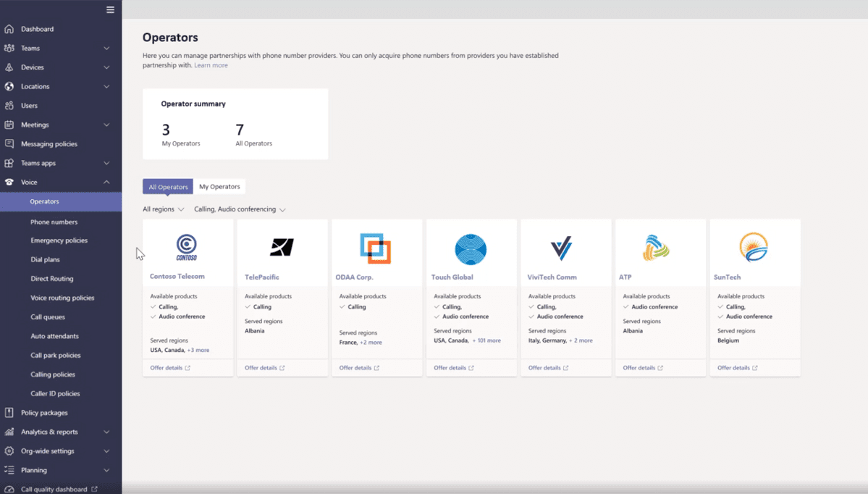Open Phone numbers in the Voice menu
The height and width of the screenshot is (494, 868).
[x=54, y=222]
